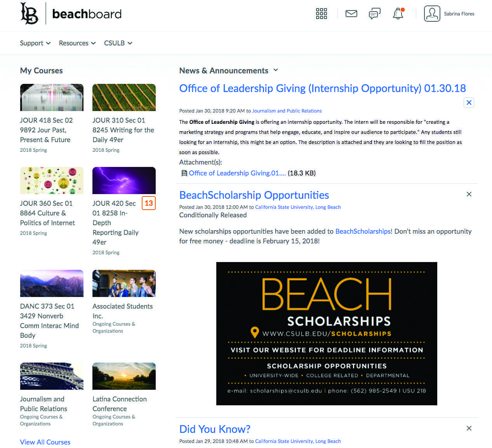Open the chat messages icon
492x448 pixels.
pos(374,14)
